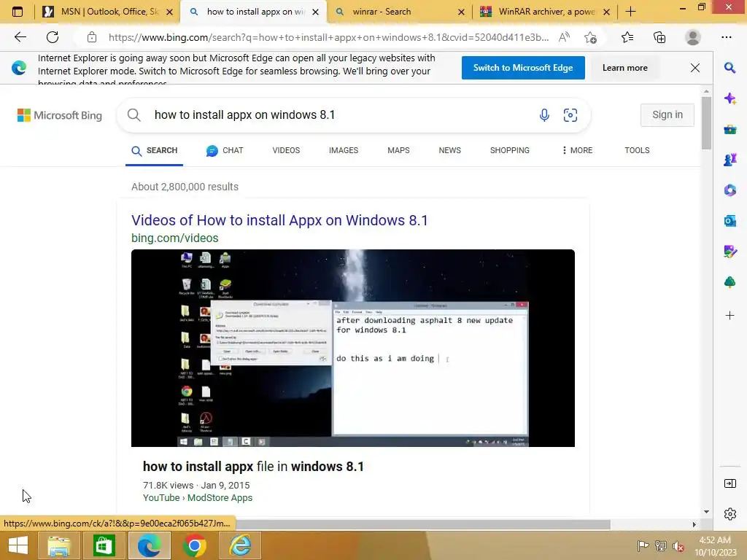Open sidebar settings gear icon
This screenshot has height=560, width=747.
tap(729, 514)
